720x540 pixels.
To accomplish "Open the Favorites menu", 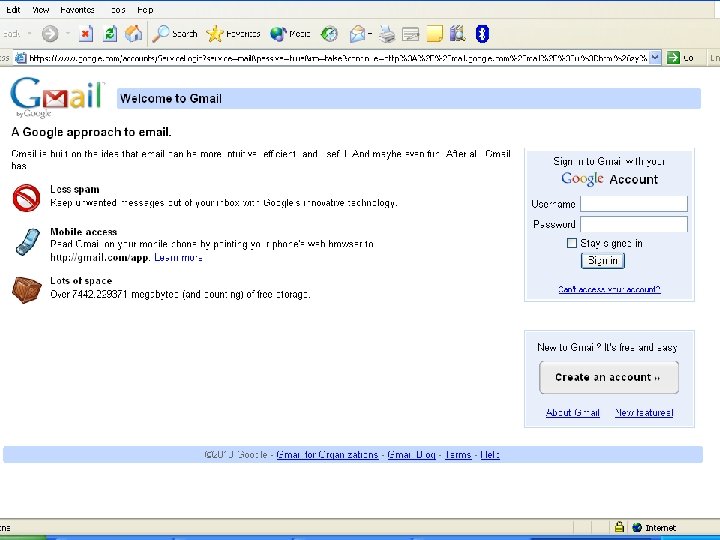I will click(x=78, y=10).
